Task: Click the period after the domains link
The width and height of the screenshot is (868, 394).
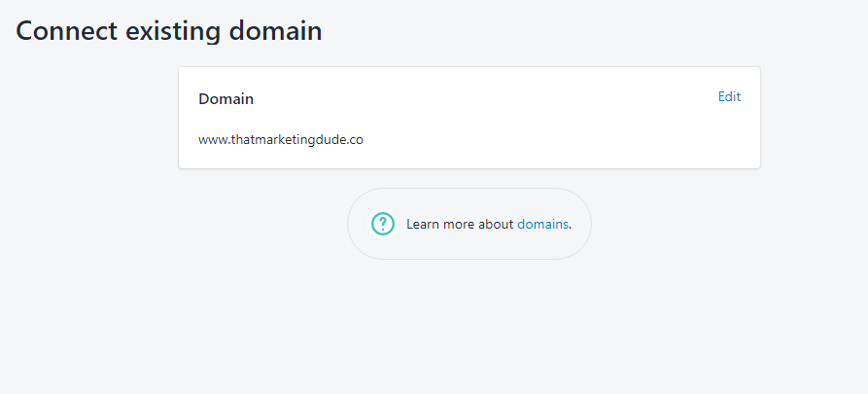Action: pos(571,228)
